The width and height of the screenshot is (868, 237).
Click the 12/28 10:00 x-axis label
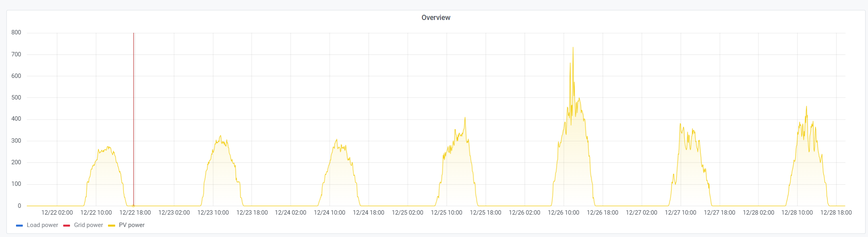(x=797, y=213)
